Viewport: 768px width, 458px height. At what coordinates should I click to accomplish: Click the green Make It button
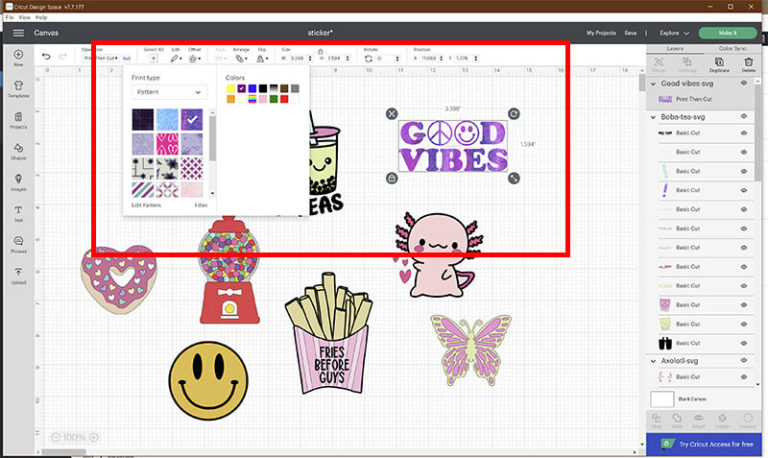click(727, 33)
